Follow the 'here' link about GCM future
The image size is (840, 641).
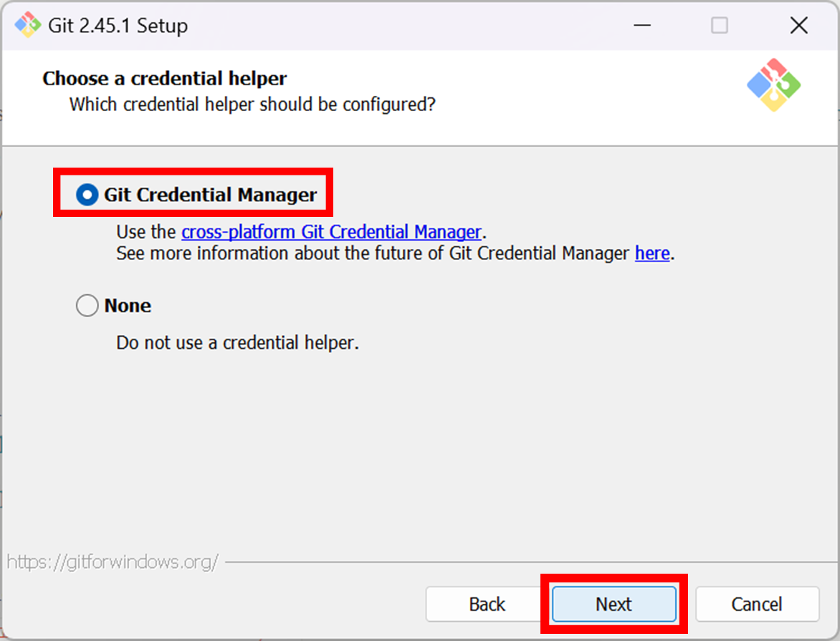652,253
